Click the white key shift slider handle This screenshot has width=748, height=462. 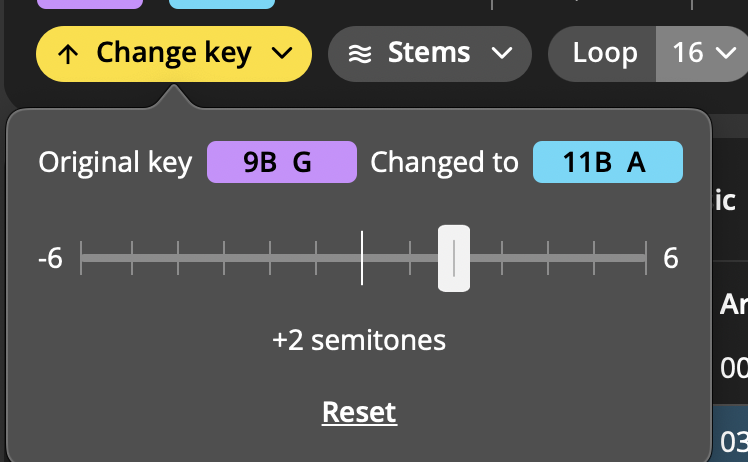pyautogui.click(x=454, y=258)
